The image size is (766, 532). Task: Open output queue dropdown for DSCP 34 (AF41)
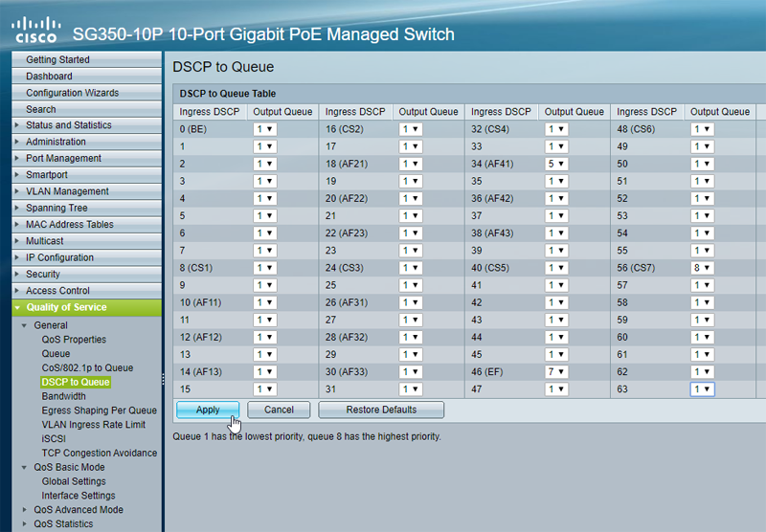(556, 164)
